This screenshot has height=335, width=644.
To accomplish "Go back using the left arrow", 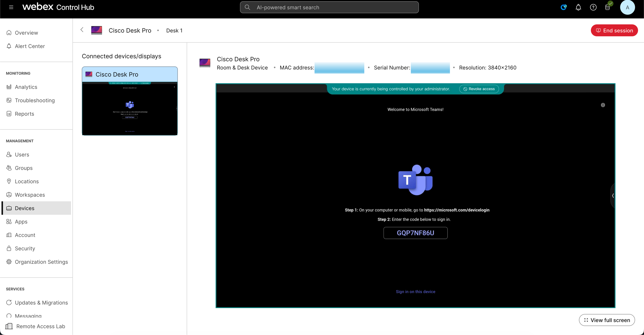I will point(82,30).
